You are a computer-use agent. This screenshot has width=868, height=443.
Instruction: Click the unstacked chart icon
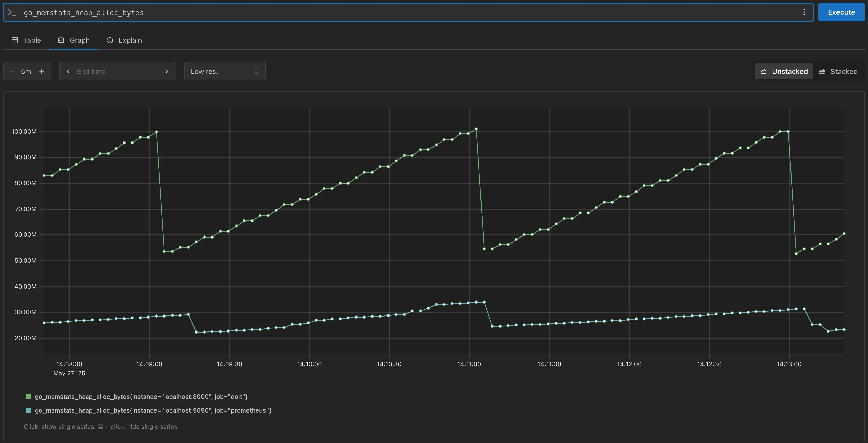[764, 71]
